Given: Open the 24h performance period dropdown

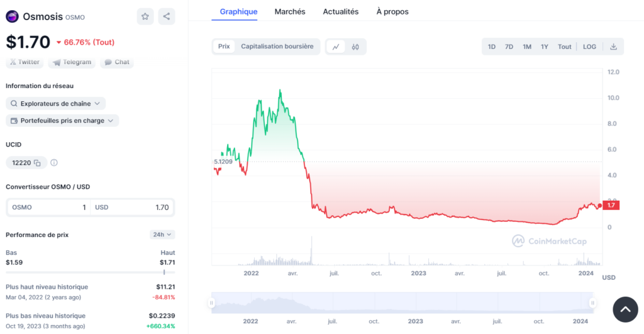Looking at the screenshot, I should (x=162, y=235).
